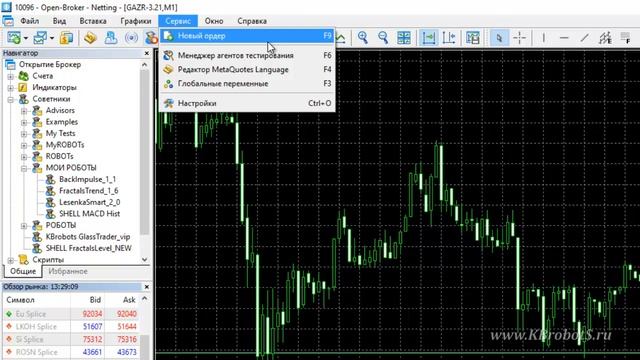Select FractalsTrend_1_6 expert advisor
The height and width of the screenshot is (360, 640).
pos(89,191)
